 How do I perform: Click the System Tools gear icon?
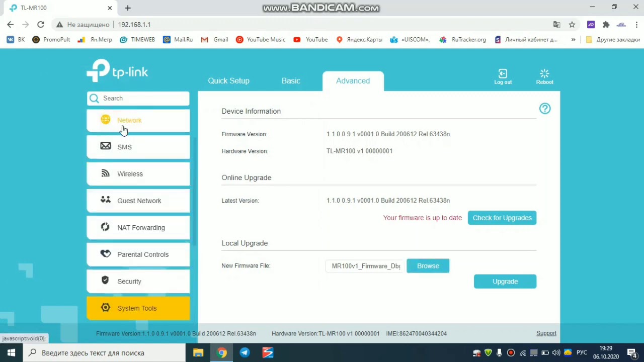point(105,307)
